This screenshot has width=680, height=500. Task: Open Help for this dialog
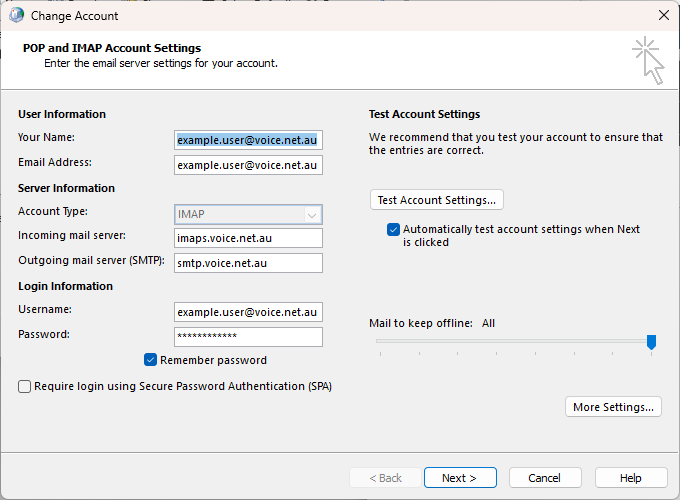(631, 478)
